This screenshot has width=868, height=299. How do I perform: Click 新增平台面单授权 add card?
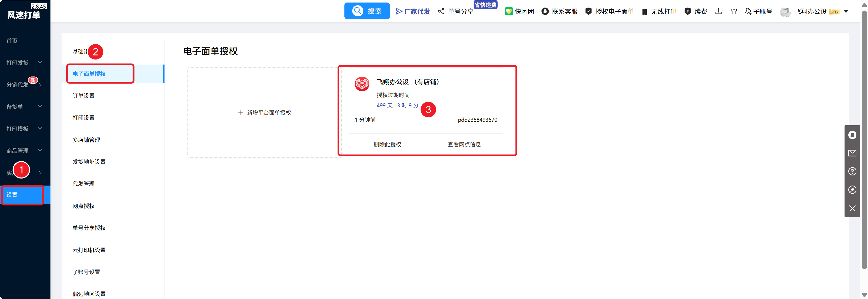coord(264,113)
